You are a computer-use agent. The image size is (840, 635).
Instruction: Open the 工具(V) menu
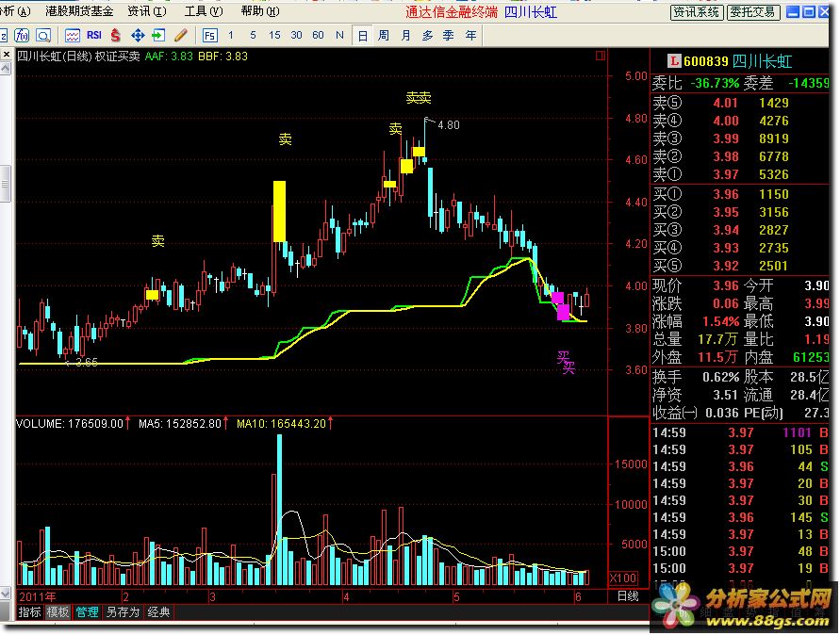(204, 11)
